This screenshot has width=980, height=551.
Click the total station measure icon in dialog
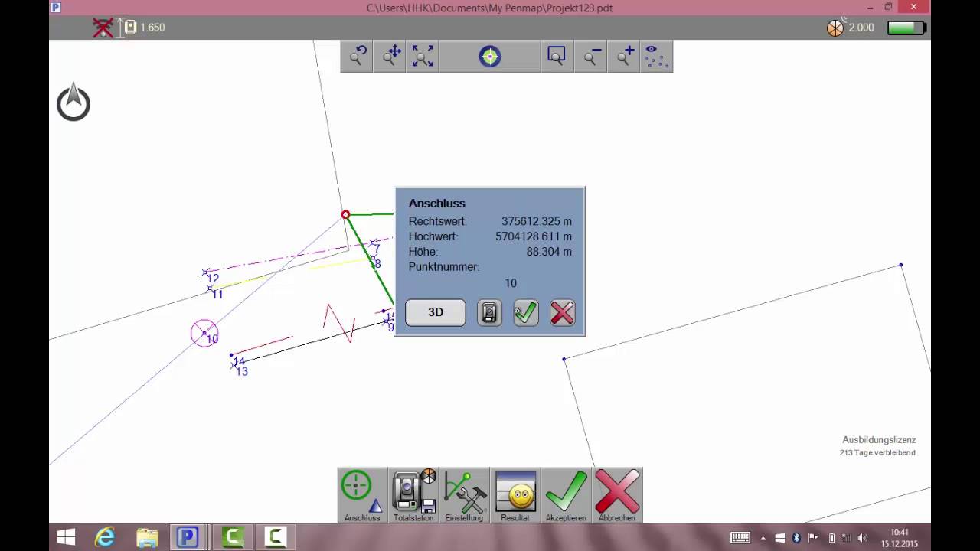pyautogui.click(x=489, y=312)
